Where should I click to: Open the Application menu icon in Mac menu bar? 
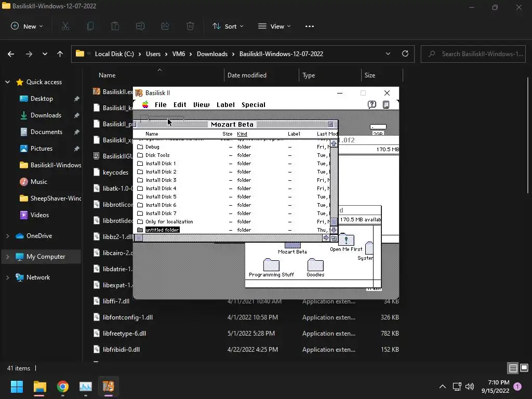(x=386, y=104)
